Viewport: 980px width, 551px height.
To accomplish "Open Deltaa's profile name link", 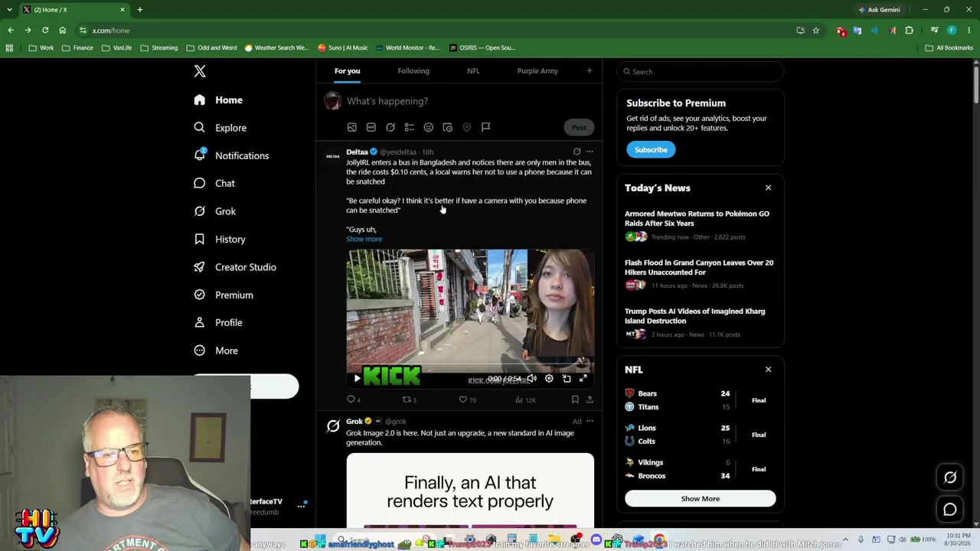I will click(357, 152).
